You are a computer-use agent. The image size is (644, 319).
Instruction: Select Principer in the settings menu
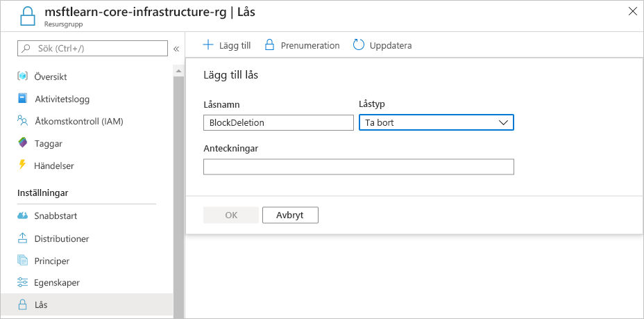[x=52, y=261]
